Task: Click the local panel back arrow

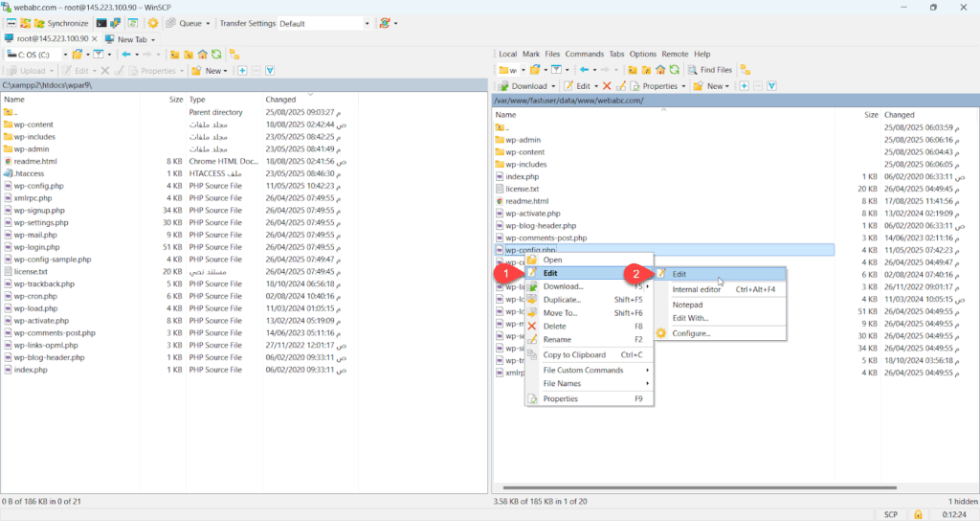Action: (x=126, y=55)
